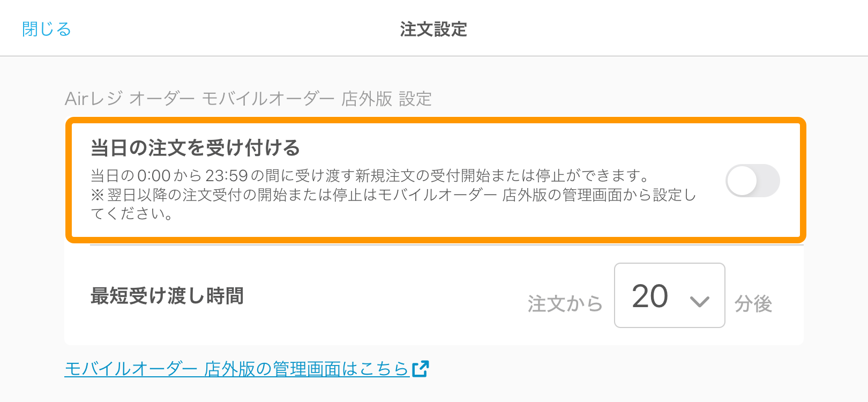Toggle 当日の注文を受け付ける switch on
Screen dimensions: 868x402
tap(752, 181)
